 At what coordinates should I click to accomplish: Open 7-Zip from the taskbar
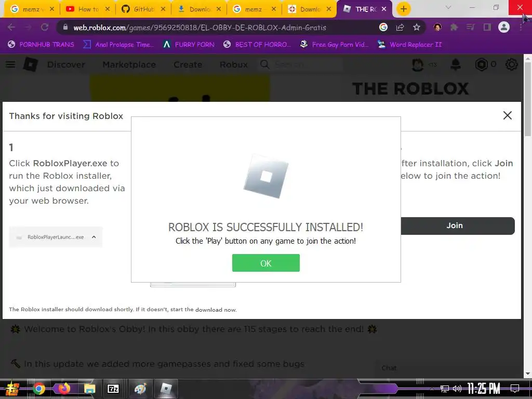(x=113, y=389)
